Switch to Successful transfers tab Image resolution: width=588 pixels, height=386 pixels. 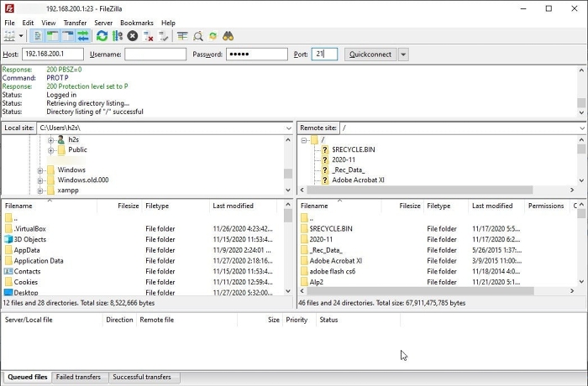click(142, 377)
